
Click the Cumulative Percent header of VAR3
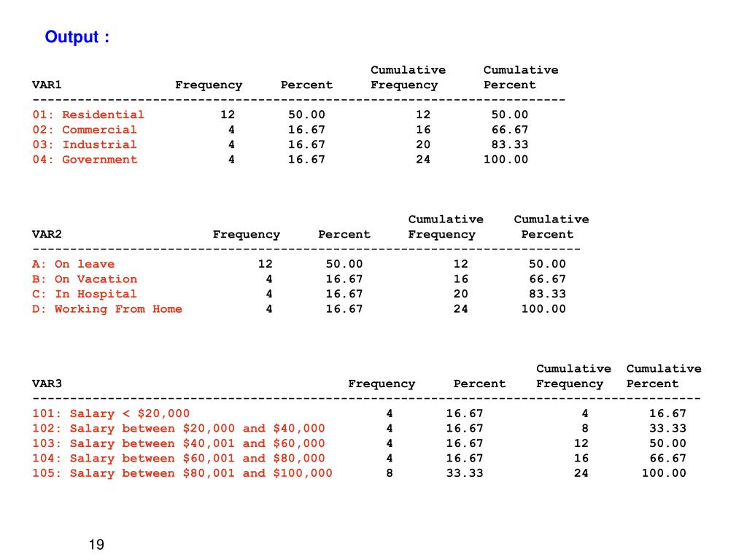pyautogui.click(x=664, y=376)
